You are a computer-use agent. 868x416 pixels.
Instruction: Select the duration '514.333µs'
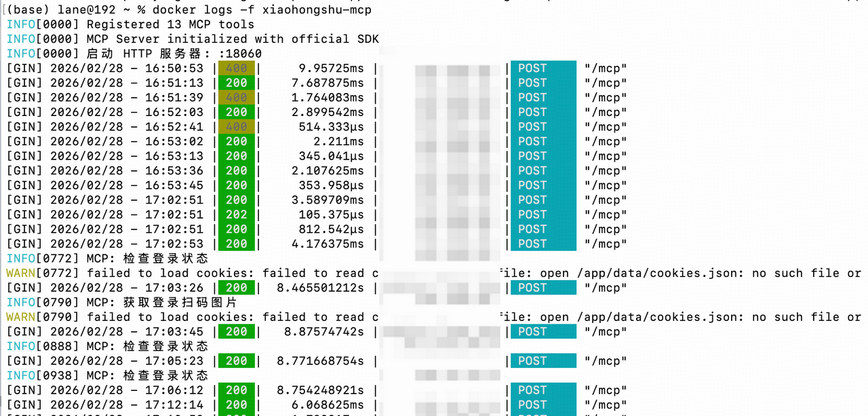pos(331,127)
